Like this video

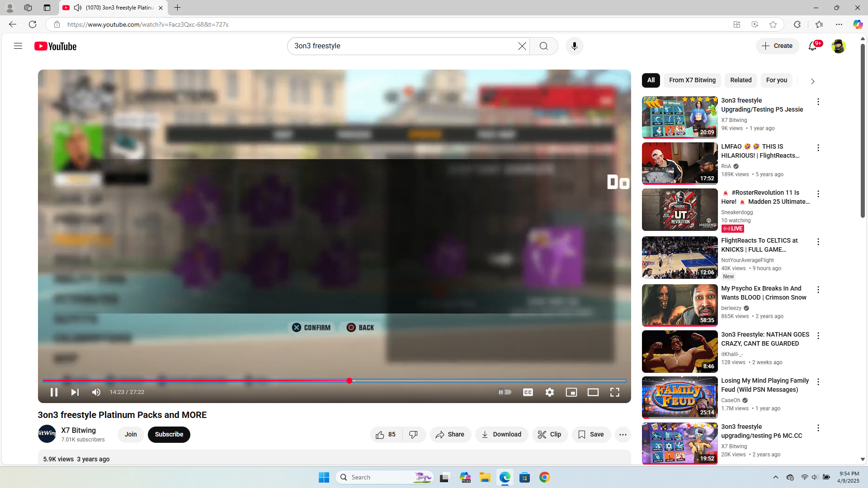(x=386, y=435)
